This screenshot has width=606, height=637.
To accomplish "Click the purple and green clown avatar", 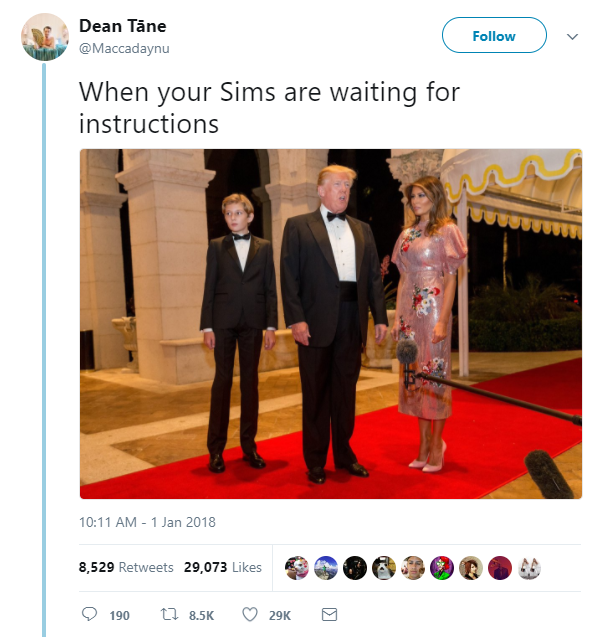I will coord(442,568).
